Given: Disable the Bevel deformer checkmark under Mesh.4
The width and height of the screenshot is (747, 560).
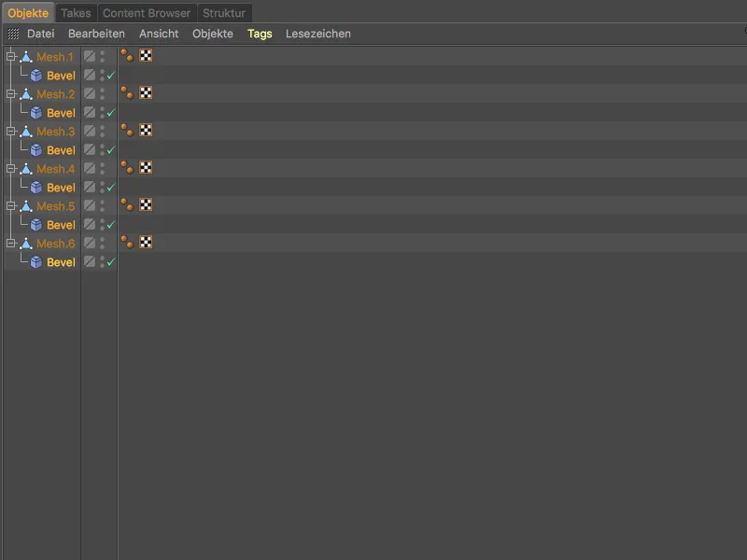Looking at the screenshot, I should pos(111,188).
